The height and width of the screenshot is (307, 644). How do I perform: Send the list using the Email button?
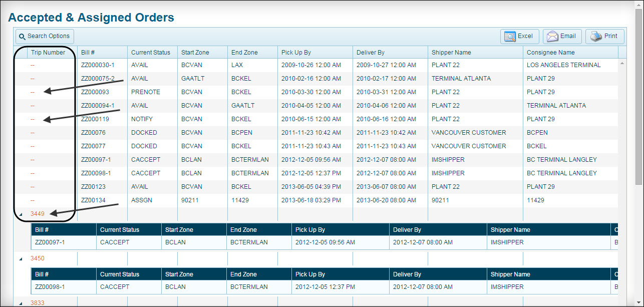562,36
